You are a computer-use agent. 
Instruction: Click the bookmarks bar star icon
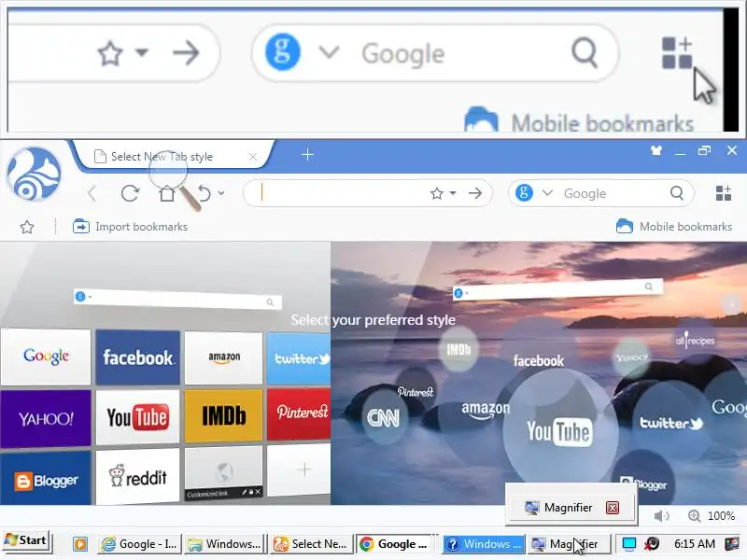pyautogui.click(x=27, y=227)
